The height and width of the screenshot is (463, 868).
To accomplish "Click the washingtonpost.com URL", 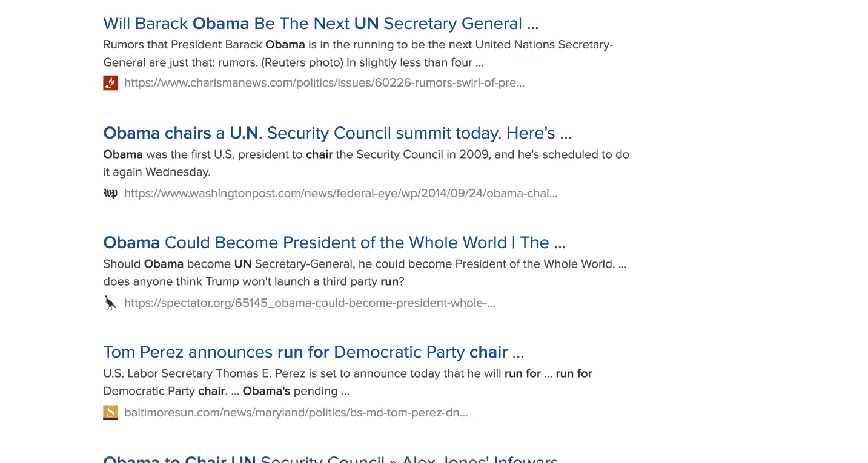I will pos(340,194).
